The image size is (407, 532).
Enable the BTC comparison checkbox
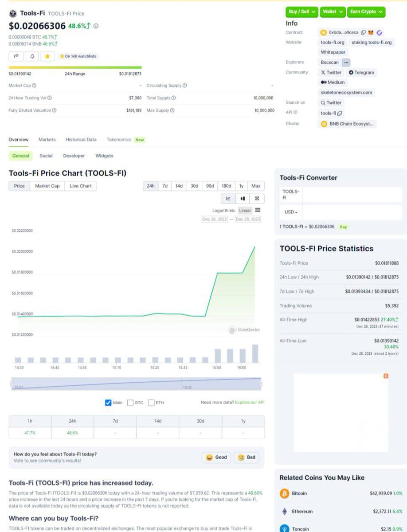point(131,403)
